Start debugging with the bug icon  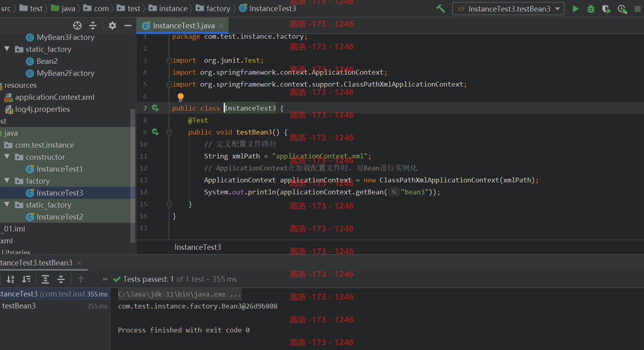pos(591,9)
